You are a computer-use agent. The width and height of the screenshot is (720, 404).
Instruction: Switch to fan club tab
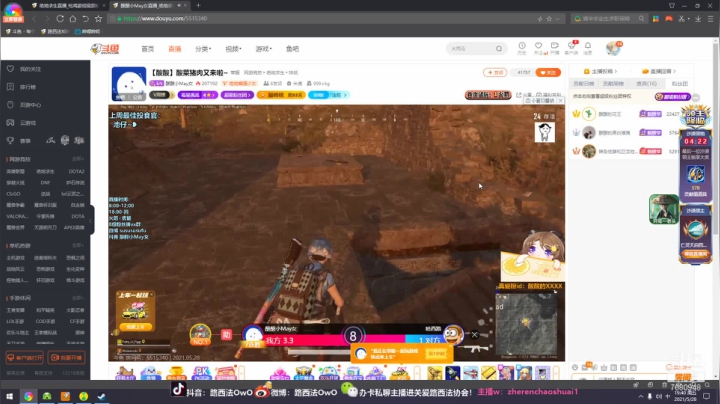point(680,84)
